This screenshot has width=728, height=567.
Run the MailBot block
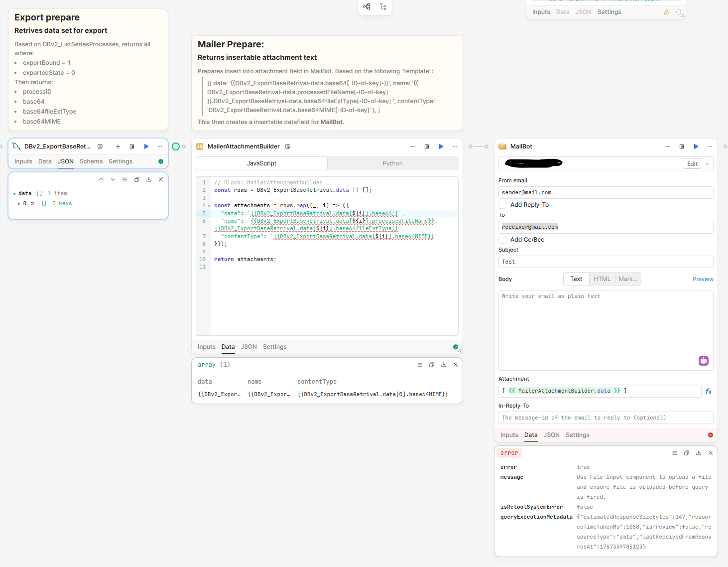(696, 146)
